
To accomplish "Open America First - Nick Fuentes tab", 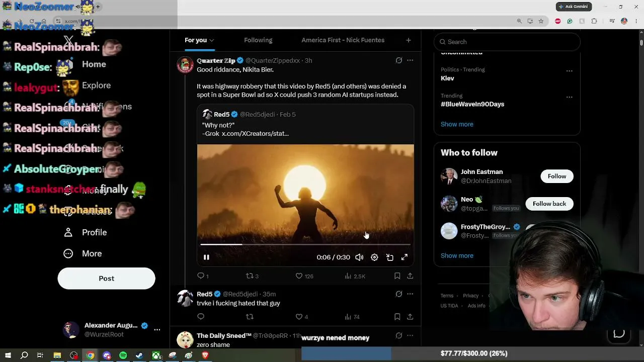I will click(x=343, y=40).
